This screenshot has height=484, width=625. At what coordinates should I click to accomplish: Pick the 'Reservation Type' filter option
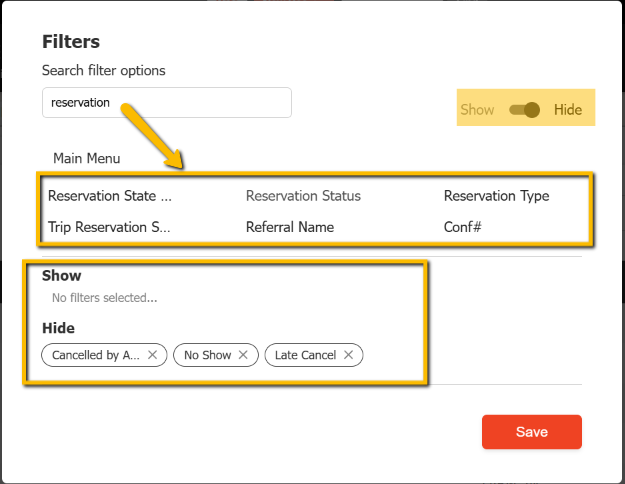(496, 196)
